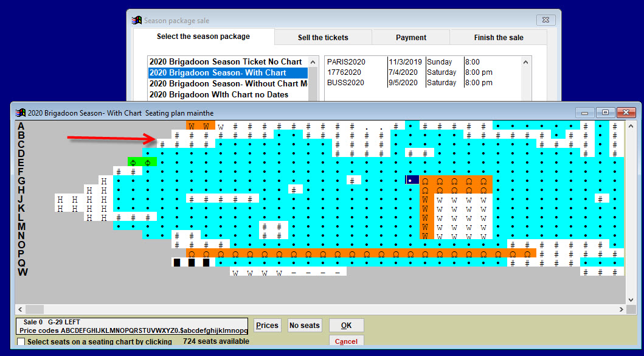The image size is (644, 356).
Task: Click the No seats button
Action: click(x=304, y=326)
